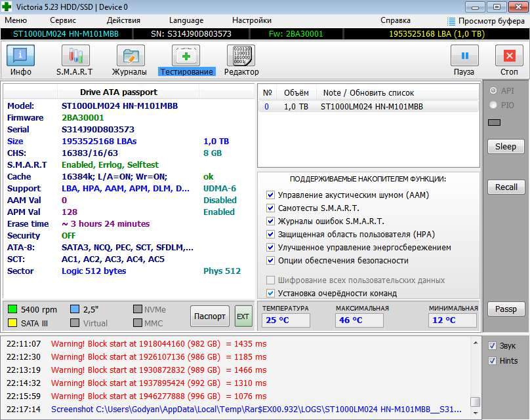Click the Просмотр буфера icon
Viewport: 530px width, 420px height.
coord(452,21)
